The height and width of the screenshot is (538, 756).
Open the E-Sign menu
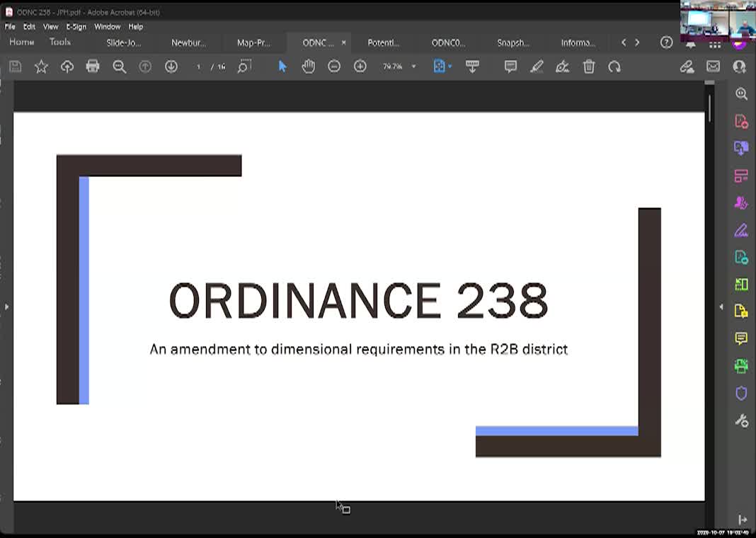click(76, 26)
